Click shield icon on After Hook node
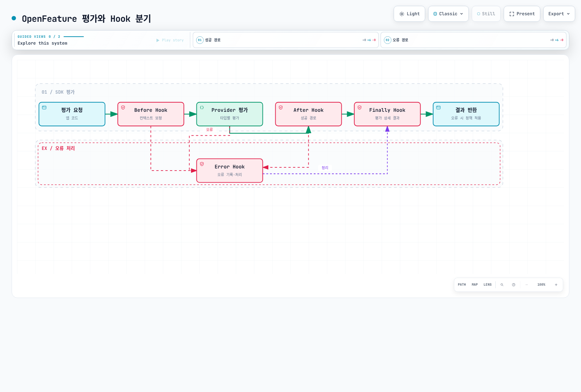Image resolution: width=581 pixels, height=392 pixels. 281,107
